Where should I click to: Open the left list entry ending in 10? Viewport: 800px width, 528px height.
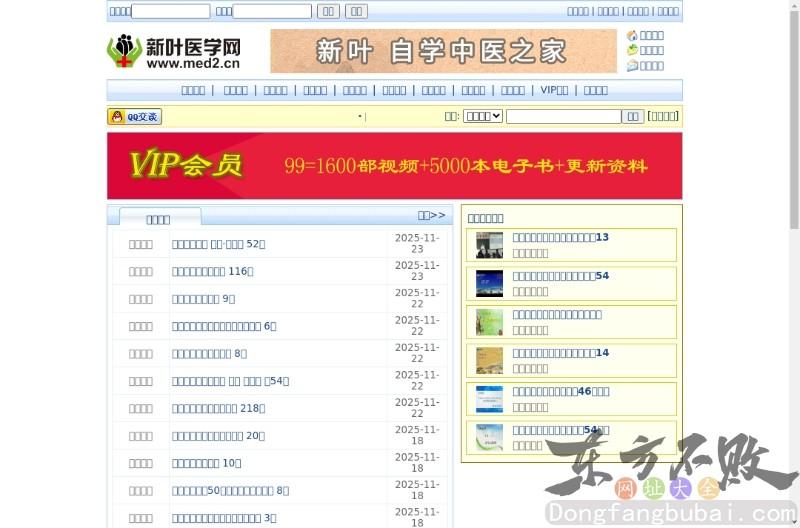tap(206, 463)
